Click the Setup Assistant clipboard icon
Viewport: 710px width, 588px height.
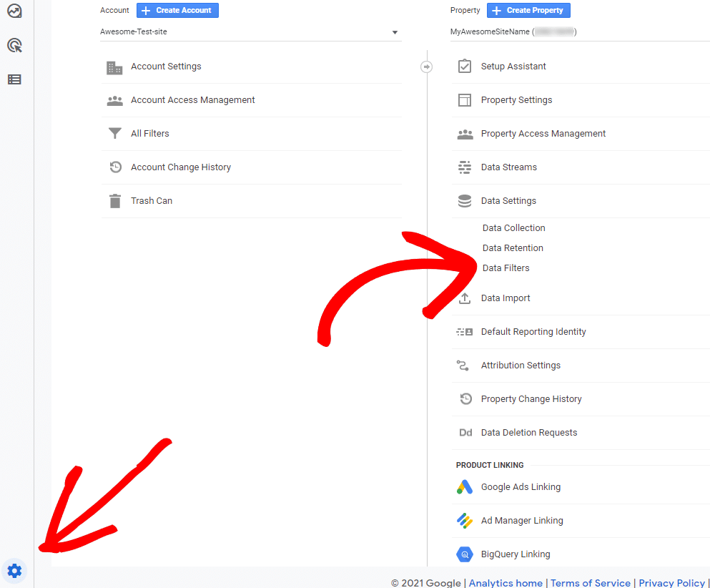coord(465,66)
